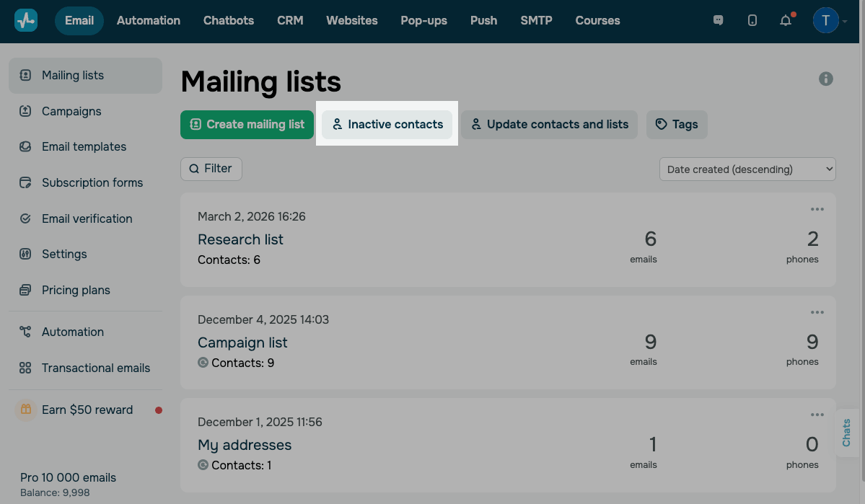865x504 pixels.
Task: Open the Date created sort dropdown
Action: (x=747, y=169)
